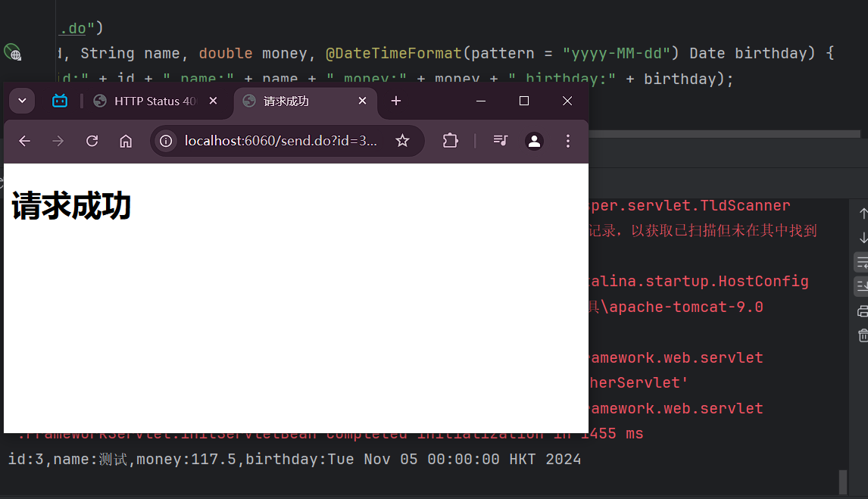Close the HTTP Status tab
Image resolution: width=868 pixels, height=499 pixels.
(213, 101)
